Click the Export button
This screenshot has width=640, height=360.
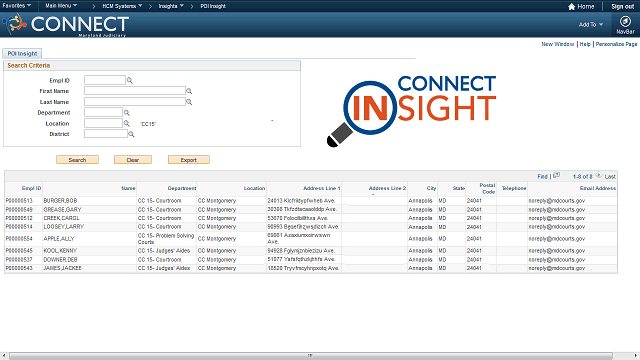(189, 160)
